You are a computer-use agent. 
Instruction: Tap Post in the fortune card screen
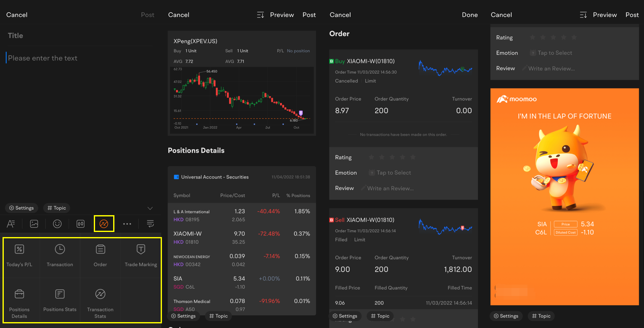click(632, 15)
